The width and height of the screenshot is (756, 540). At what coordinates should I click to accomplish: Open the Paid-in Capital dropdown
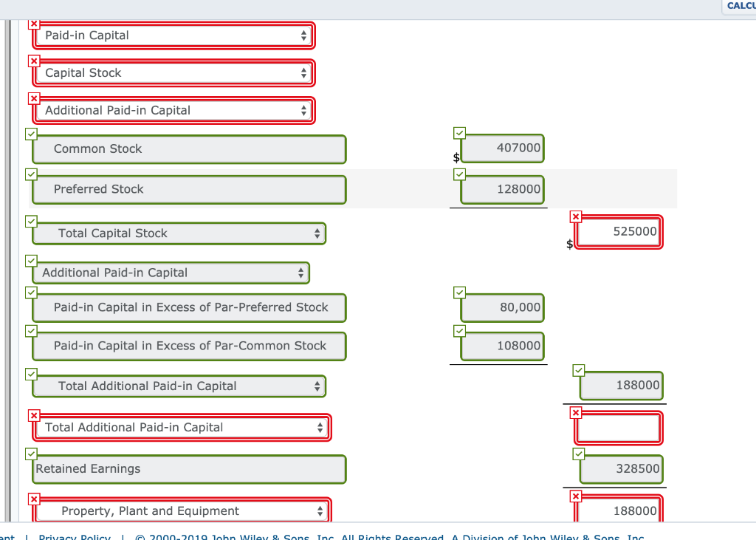click(x=174, y=35)
